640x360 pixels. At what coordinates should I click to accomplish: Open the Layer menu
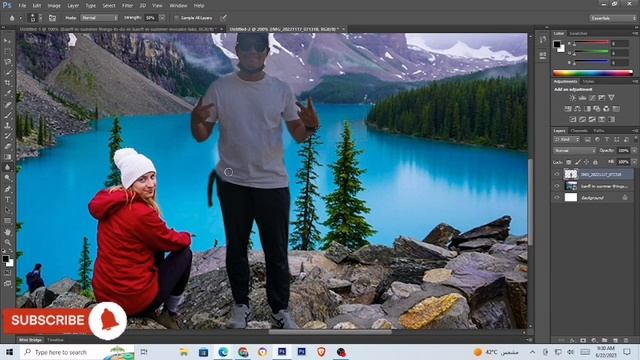(73, 6)
